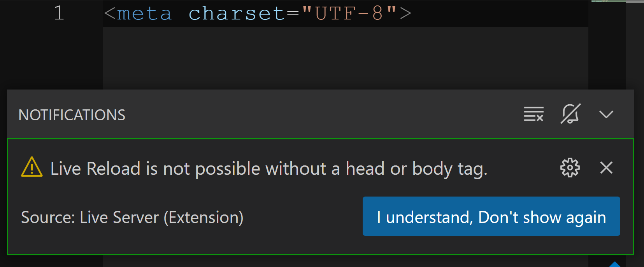The width and height of the screenshot is (644, 267).
Task: Place cursor inside the "UTF-8" string value
Action: tap(349, 13)
